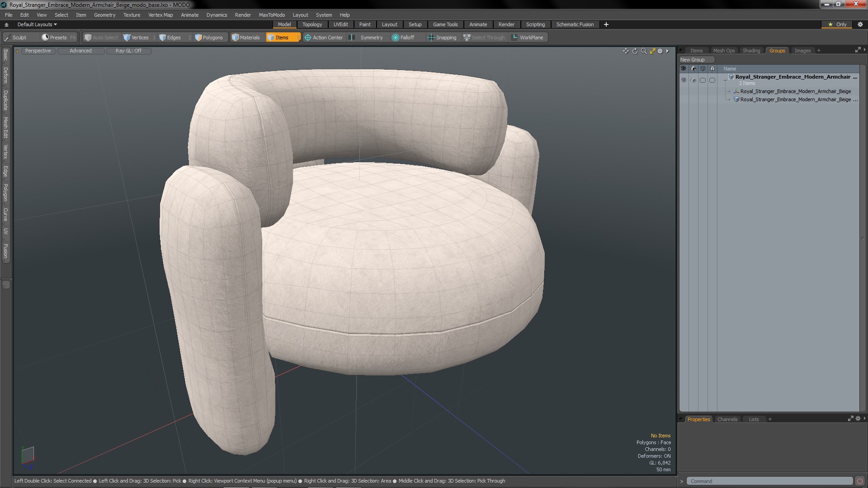Image resolution: width=868 pixels, height=488 pixels.
Task: Switch to the Shading tab
Action: [751, 51]
